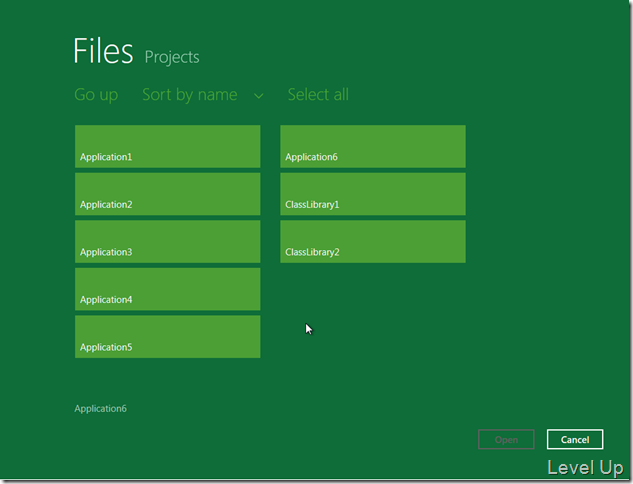Open the Sort by name dropdown
Screen dimensions: 633x484
203,95
